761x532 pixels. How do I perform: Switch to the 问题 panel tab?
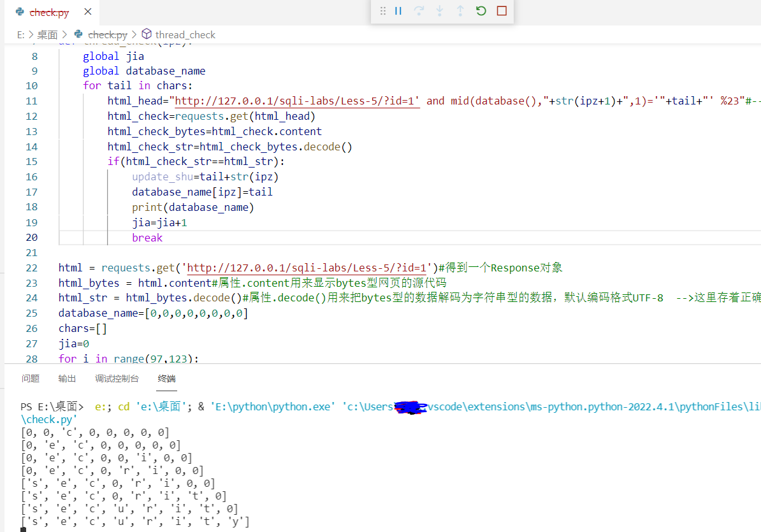(x=30, y=378)
